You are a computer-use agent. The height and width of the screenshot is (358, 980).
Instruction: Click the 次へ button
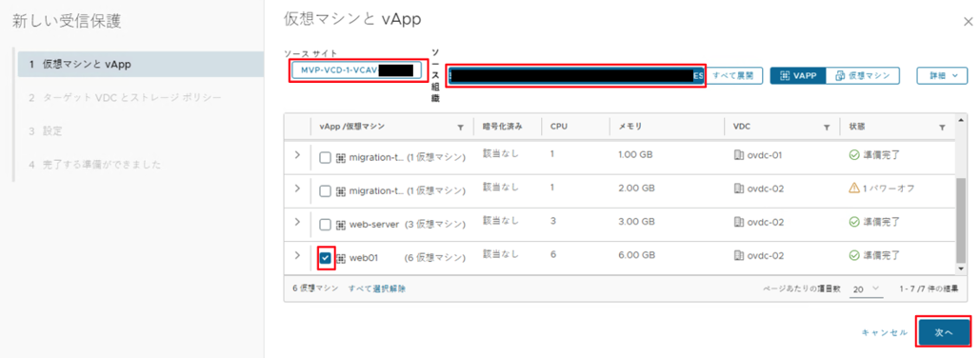coord(944,333)
